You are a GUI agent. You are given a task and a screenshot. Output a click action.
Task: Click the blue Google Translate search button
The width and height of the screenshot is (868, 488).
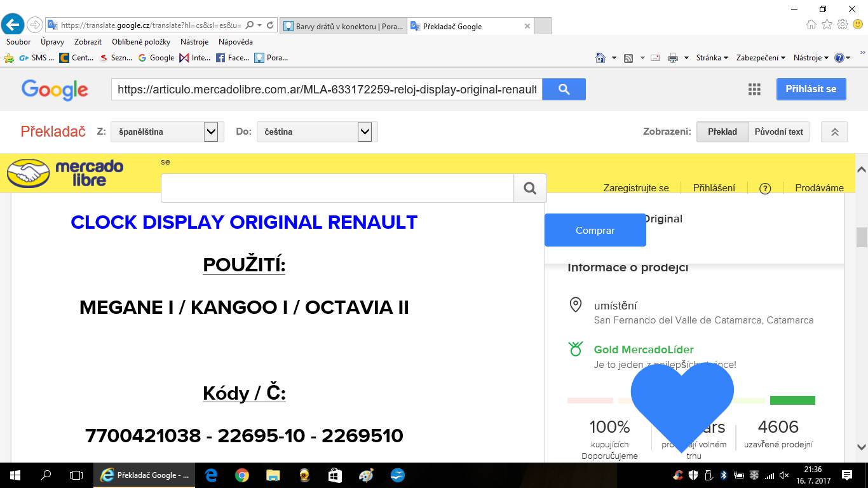coord(564,90)
